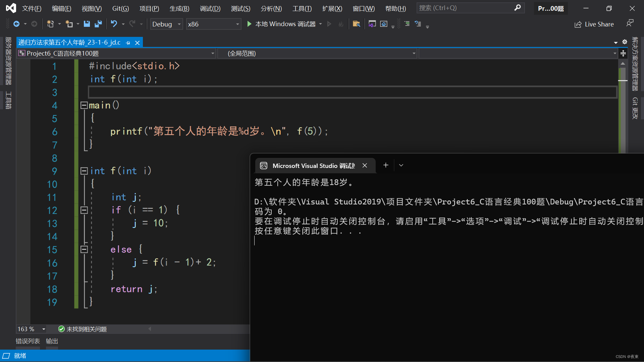Click the New Project toolbar icon
This screenshot has width=644, height=362.
click(50, 24)
